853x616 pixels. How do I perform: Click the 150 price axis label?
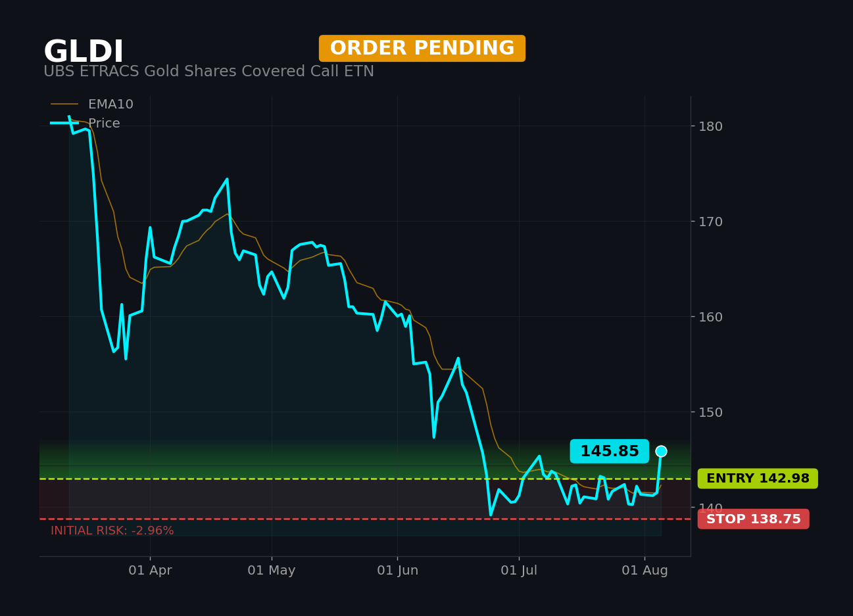pyautogui.click(x=710, y=412)
